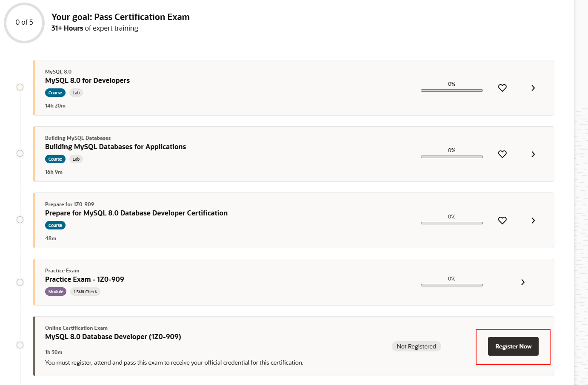Open Prepare for MySQL 8.0 Certification chevron
Screen dimensions: 588x385
point(533,221)
